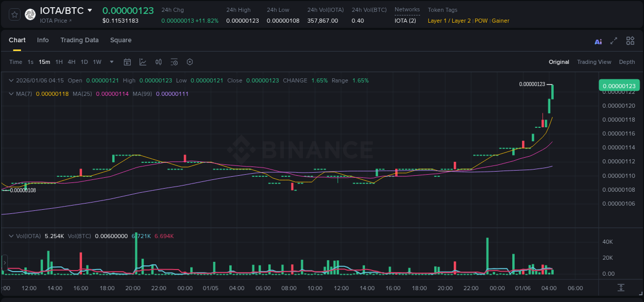Add IOTA/BTC to favorites with the star
The height and width of the screenshot is (302, 644).
coord(15,14)
